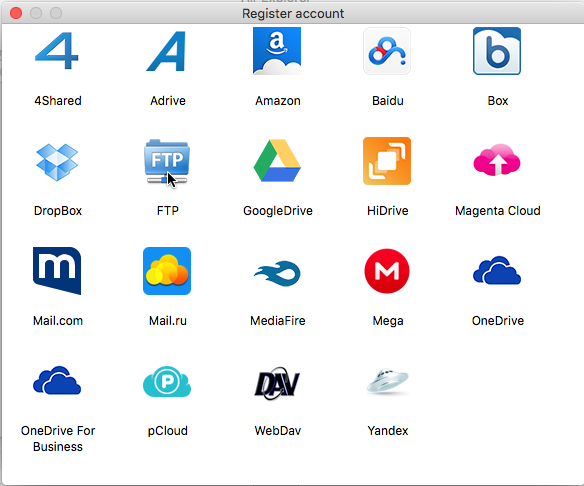This screenshot has width=584, height=486.
Task: Click the 'pCloud' text label
Action: (168, 431)
